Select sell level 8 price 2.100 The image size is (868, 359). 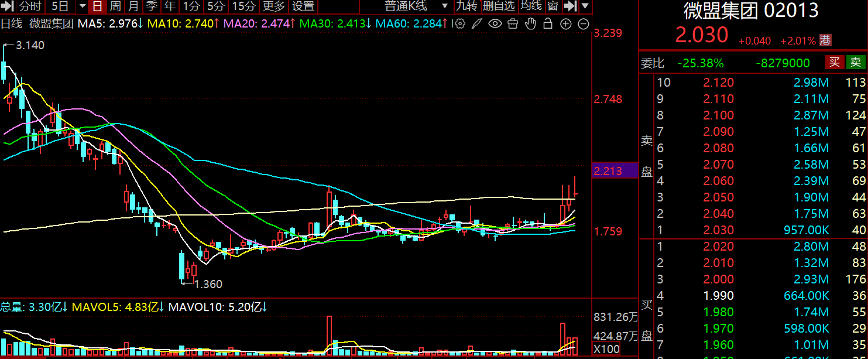[x=718, y=115]
